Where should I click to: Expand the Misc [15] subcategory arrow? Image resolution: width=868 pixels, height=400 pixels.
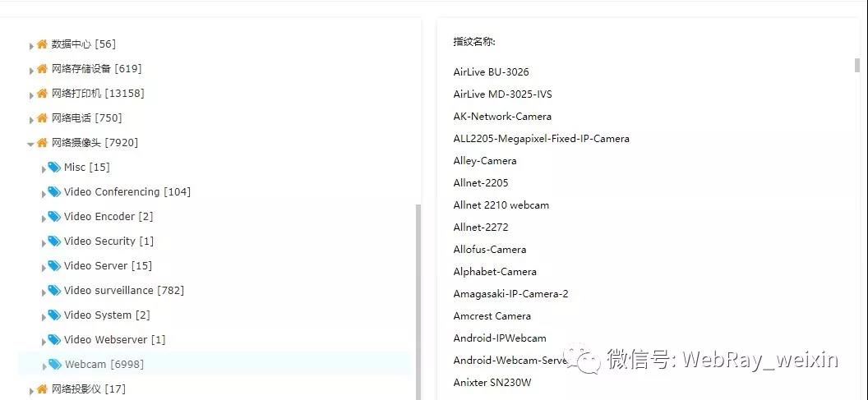click(x=44, y=169)
